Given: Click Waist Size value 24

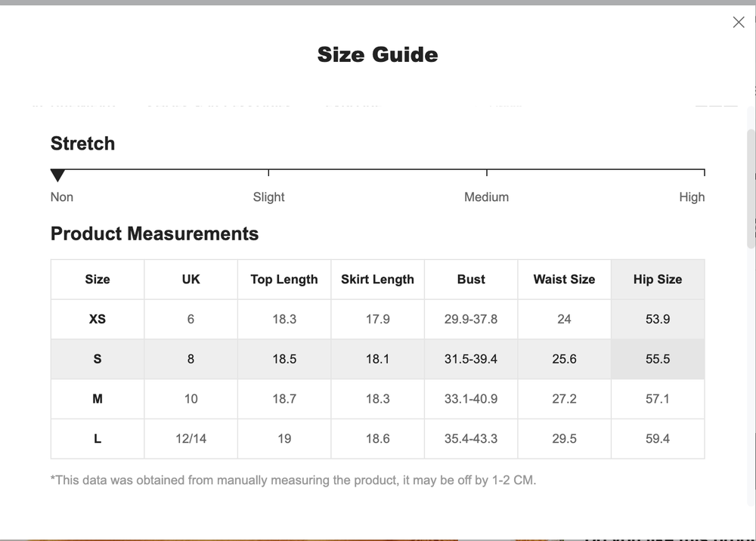Looking at the screenshot, I should [x=564, y=319].
